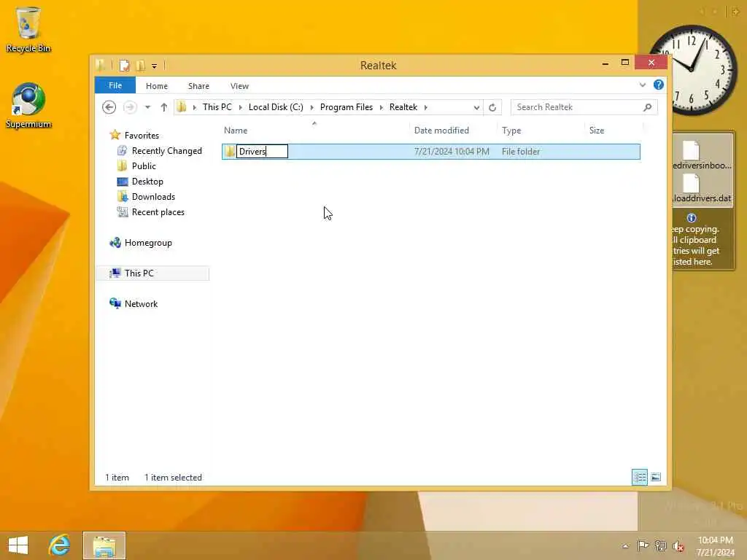The width and height of the screenshot is (747, 560).
Task: Sort by the Size column header
Action: coord(614,130)
